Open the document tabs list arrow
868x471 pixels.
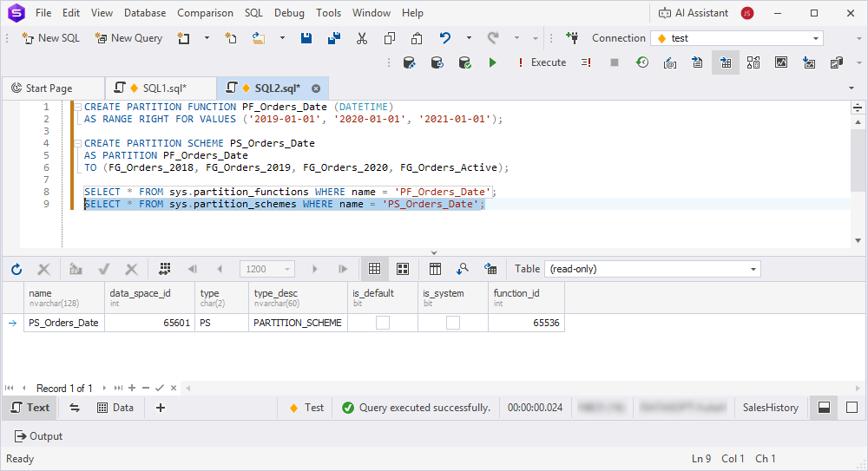pos(852,88)
